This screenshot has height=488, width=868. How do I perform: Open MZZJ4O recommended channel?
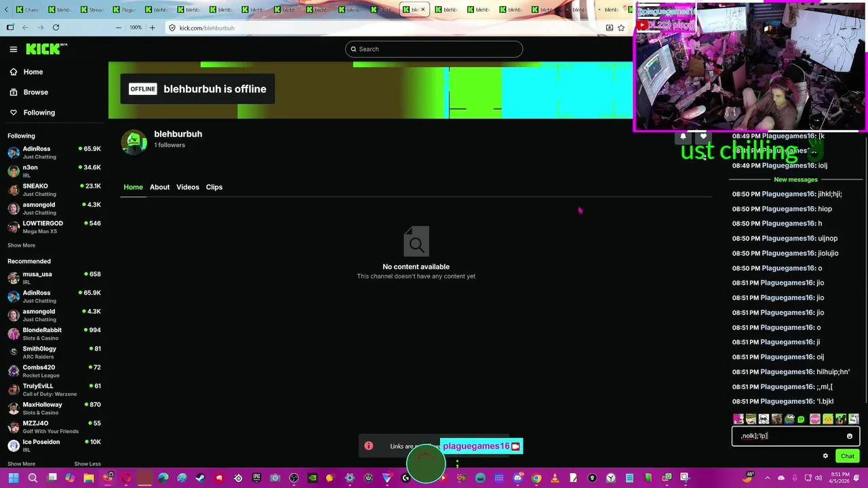click(54, 427)
